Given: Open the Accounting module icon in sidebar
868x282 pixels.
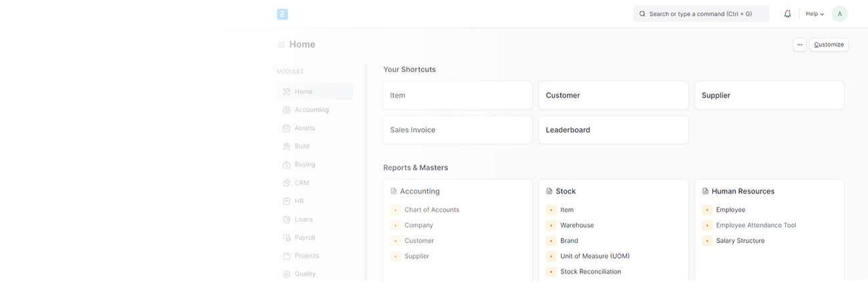Looking at the screenshot, I should pos(286,110).
